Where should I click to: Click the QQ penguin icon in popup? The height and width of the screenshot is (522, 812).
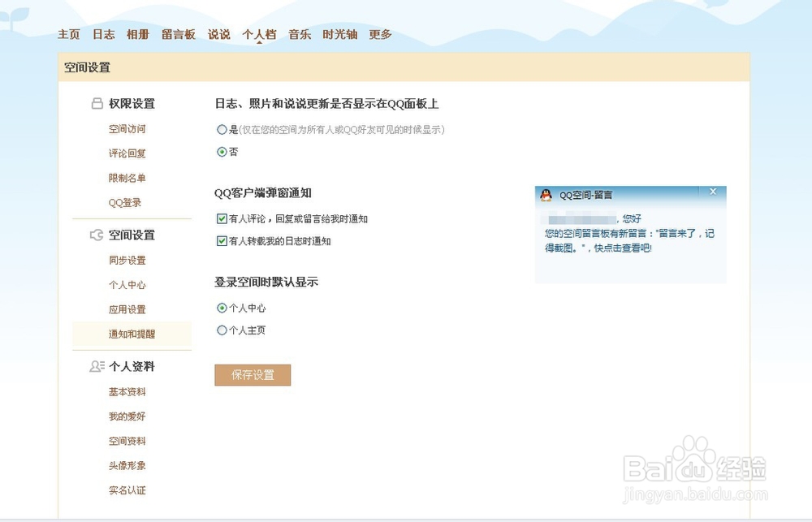[546, 195]
